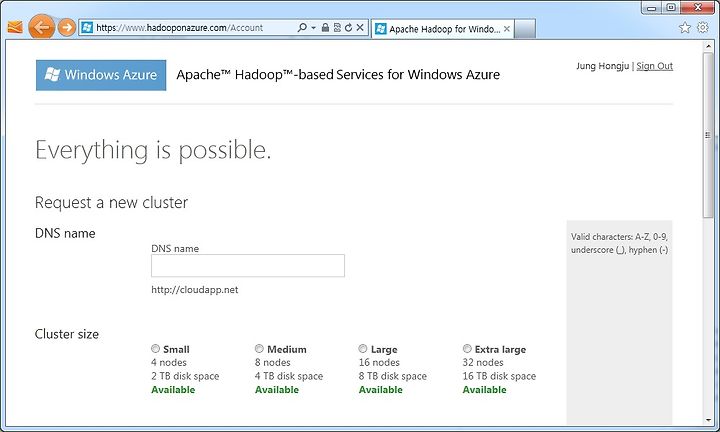This screenshot has height=432, width=720.
Task: Open the browser Tools gear icon
Action: [703, 28]
